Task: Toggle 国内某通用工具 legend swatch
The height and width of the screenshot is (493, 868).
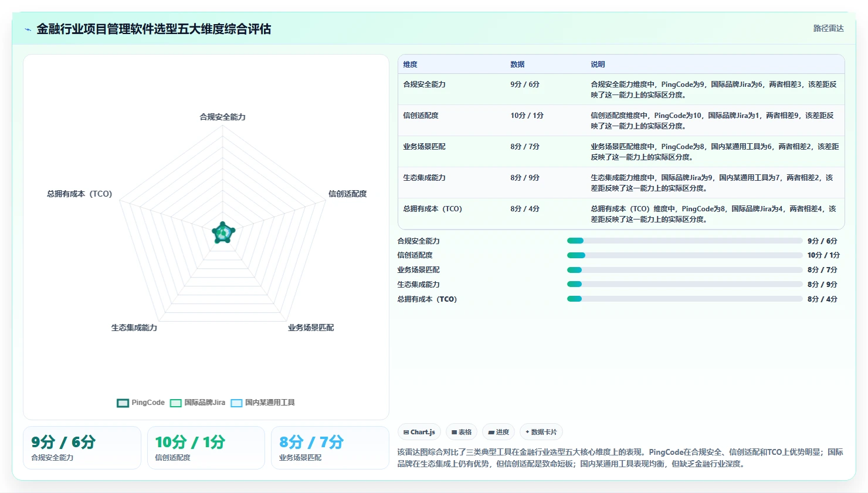Action: point(236,403)
